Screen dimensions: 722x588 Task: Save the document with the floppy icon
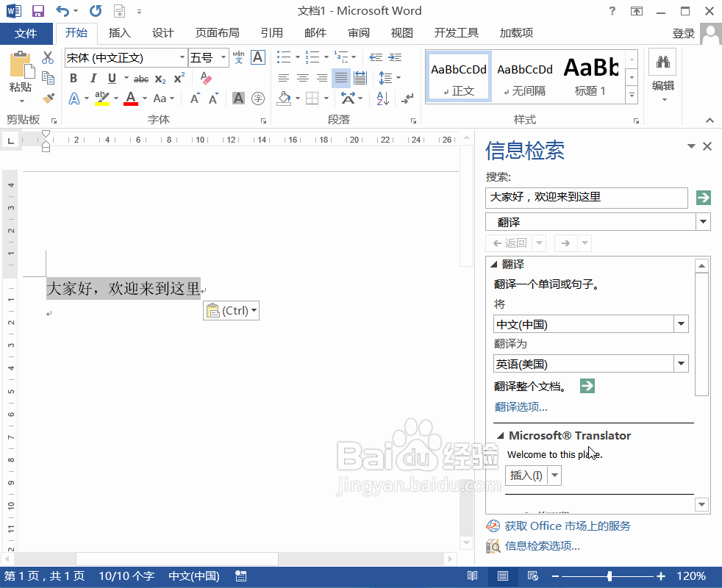pos(38,11)
